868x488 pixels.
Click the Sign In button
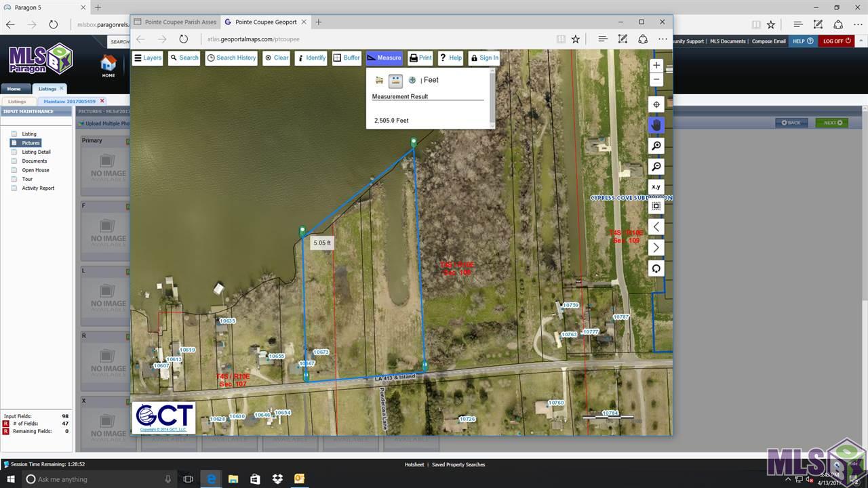(x=484, y=58)
